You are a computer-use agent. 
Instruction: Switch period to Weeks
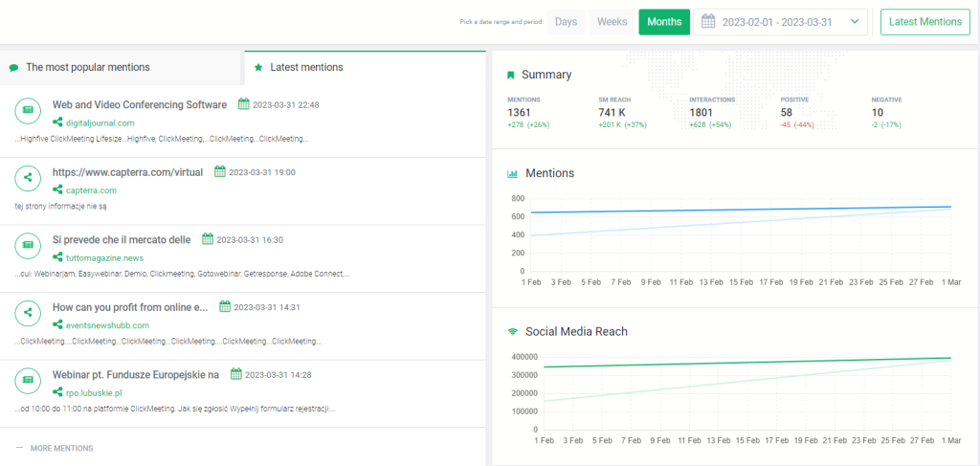click(x=612, y=22)
